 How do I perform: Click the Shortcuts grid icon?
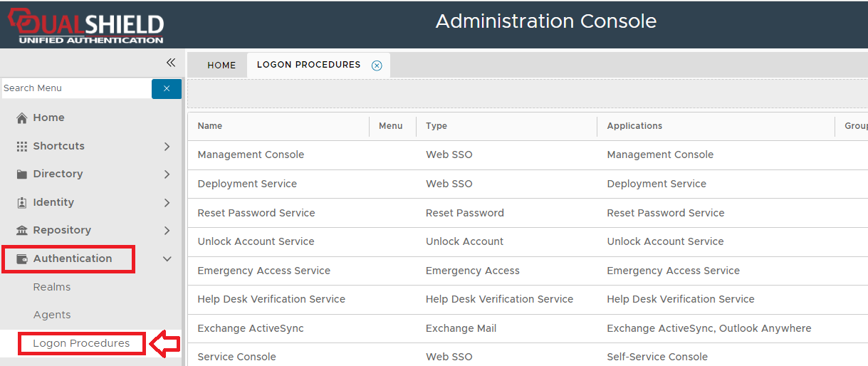coord(22,146)
